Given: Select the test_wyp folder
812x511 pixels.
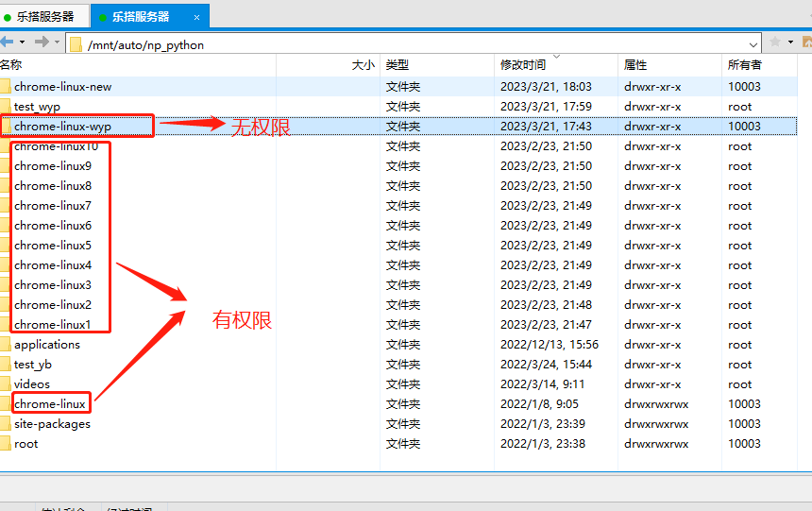Looking at the screenshot, I should (x=37, y=107).
